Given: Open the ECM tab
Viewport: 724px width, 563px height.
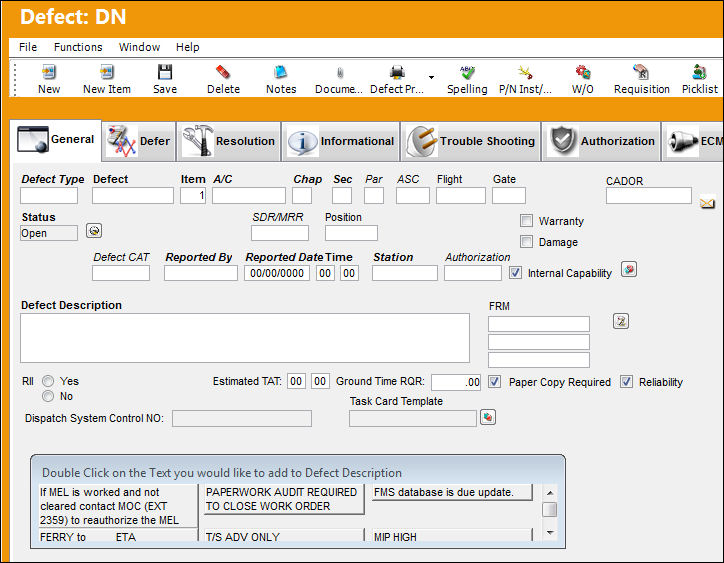Looking at the screenshot, I should tap(693, 141).
